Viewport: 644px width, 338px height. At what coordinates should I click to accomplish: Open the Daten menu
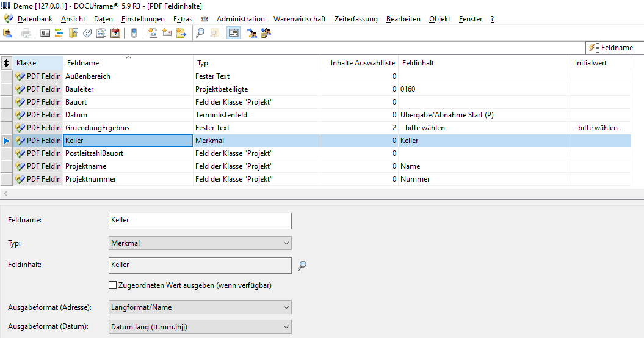coord(103,19)
